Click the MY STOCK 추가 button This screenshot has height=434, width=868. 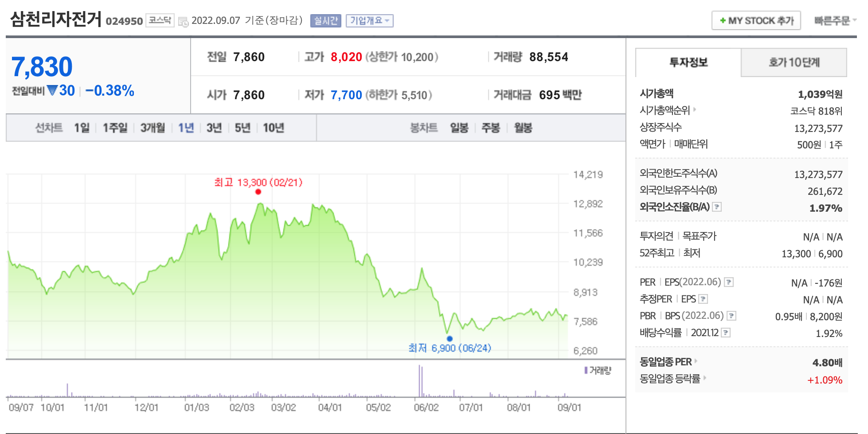point(756,20)
